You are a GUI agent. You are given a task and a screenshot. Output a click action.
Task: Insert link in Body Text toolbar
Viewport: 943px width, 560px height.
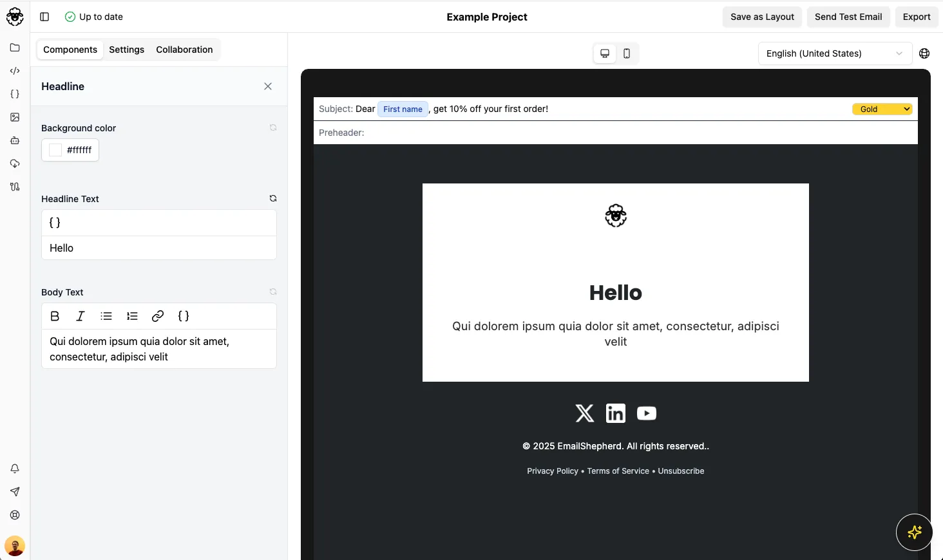coord(158,316)
